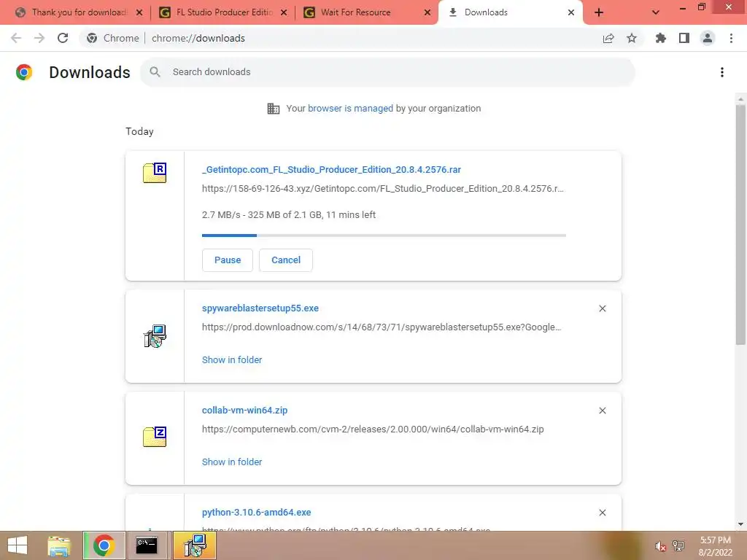
Task: Switch to 'Thank you for downloading' tab
Action: (79, 12)
